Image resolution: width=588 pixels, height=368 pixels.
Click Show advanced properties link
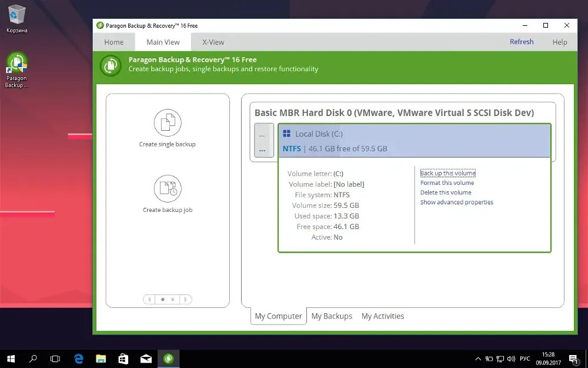pyautogui.click(x=457, y=202)
